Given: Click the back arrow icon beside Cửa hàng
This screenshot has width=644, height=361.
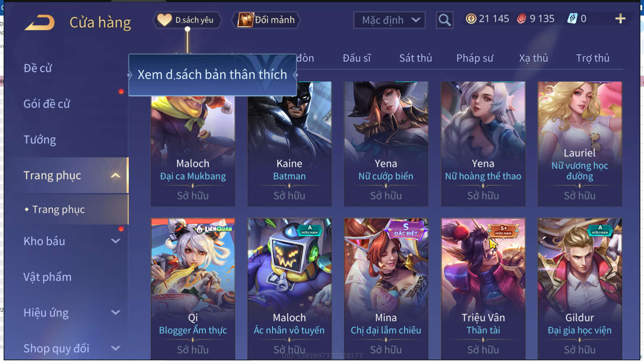Looking at the screenshot, I should click(40, 23).
